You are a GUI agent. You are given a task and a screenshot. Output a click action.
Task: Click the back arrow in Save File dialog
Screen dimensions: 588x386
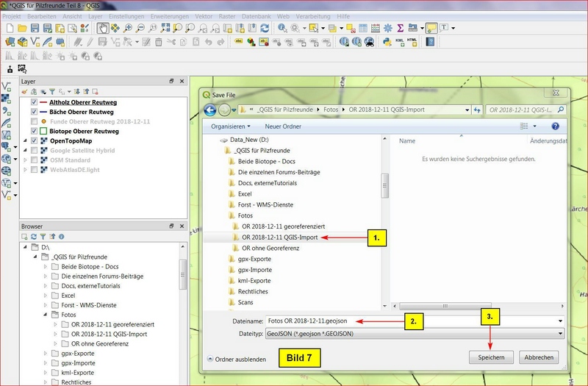(209, 110)
